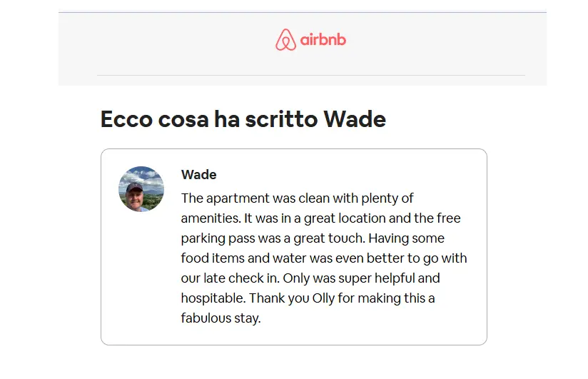588x379 pixels.
Task: Click the word 'amenities' in the review
Action: (x=211, y=218)
